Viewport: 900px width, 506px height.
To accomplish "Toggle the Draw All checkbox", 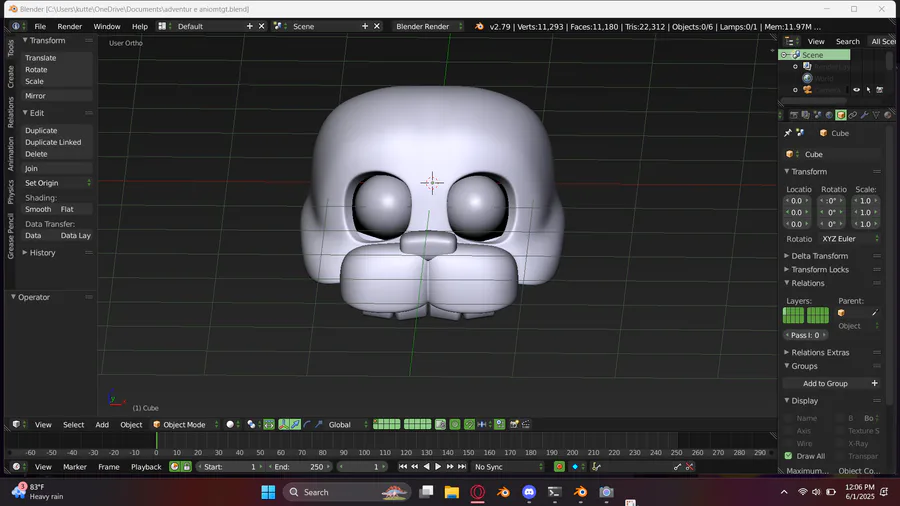I will click(789, 456).
